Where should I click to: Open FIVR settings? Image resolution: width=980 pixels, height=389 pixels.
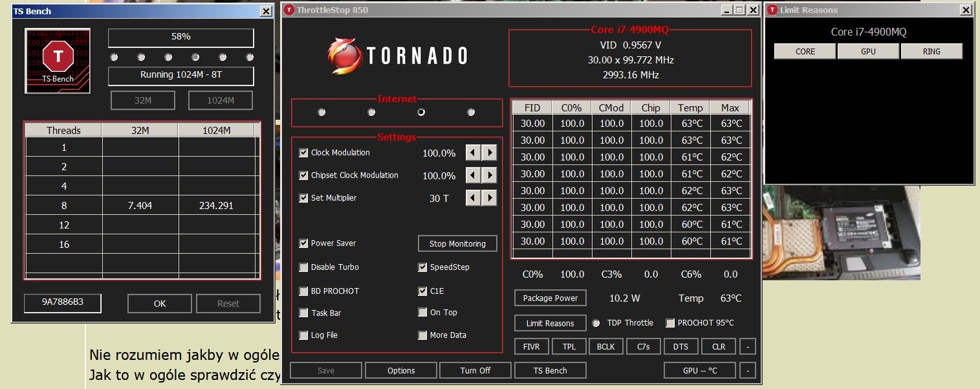(x=532, y=346)
